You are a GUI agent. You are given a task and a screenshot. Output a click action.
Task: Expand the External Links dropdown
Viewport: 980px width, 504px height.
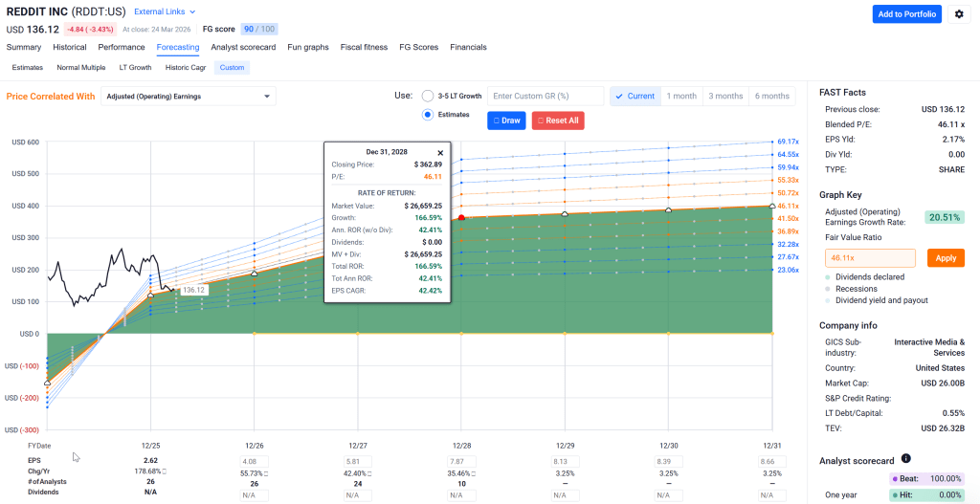tap(165, 11)
